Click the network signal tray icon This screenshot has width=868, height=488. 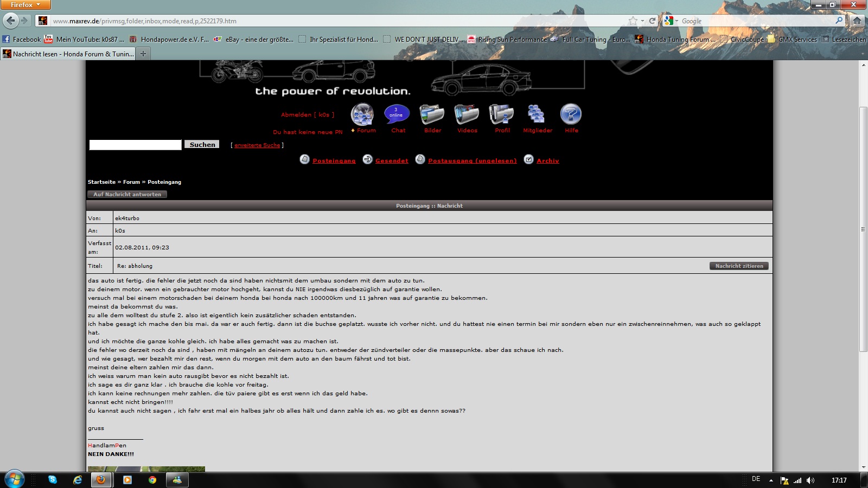[x=797, y=480]
